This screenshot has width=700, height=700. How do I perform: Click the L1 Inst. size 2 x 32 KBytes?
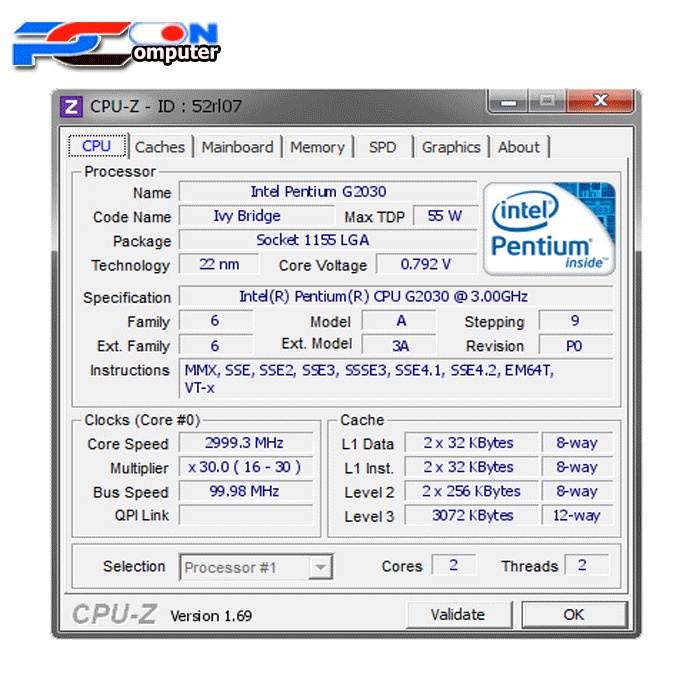(471, 467)
